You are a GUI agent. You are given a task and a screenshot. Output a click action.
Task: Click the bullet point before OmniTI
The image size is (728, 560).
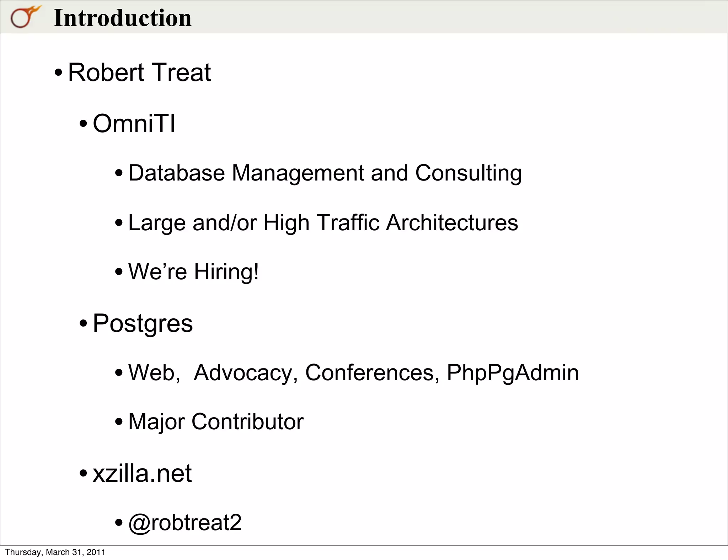point(83,124)
